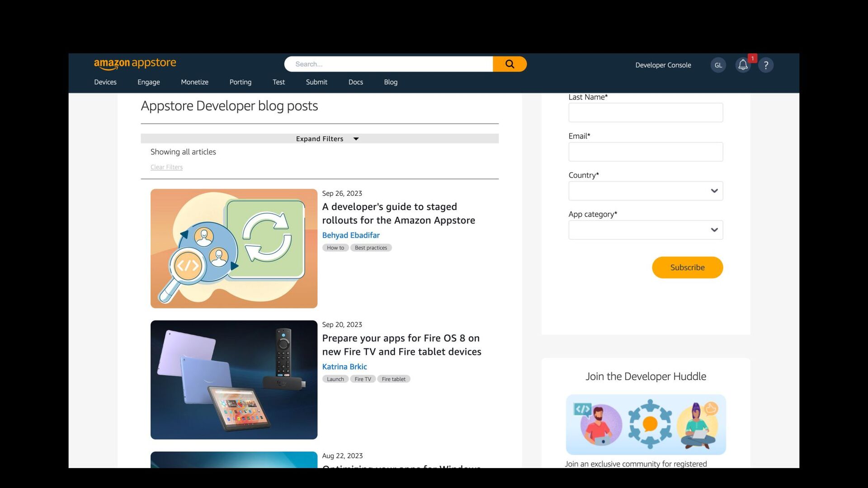Select the Fire TV tag
This screenshot has width=868, height=488.
pos(363,379)
